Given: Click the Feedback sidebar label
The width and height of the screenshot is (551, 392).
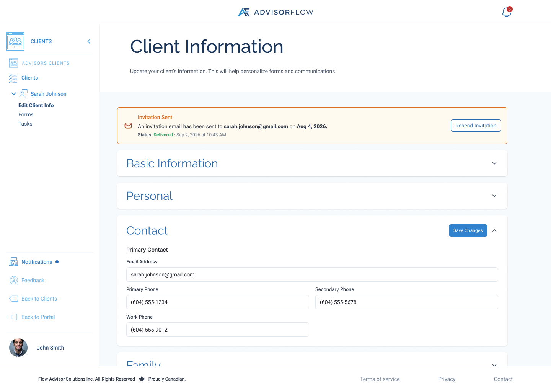Looking at the screenshot, I should [x=33, y=280].
